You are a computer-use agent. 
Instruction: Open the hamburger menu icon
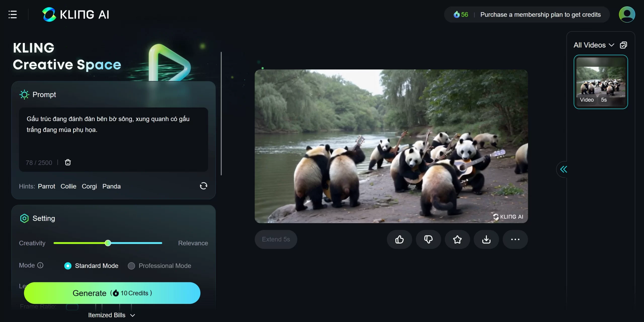click(x=13, y=15)
